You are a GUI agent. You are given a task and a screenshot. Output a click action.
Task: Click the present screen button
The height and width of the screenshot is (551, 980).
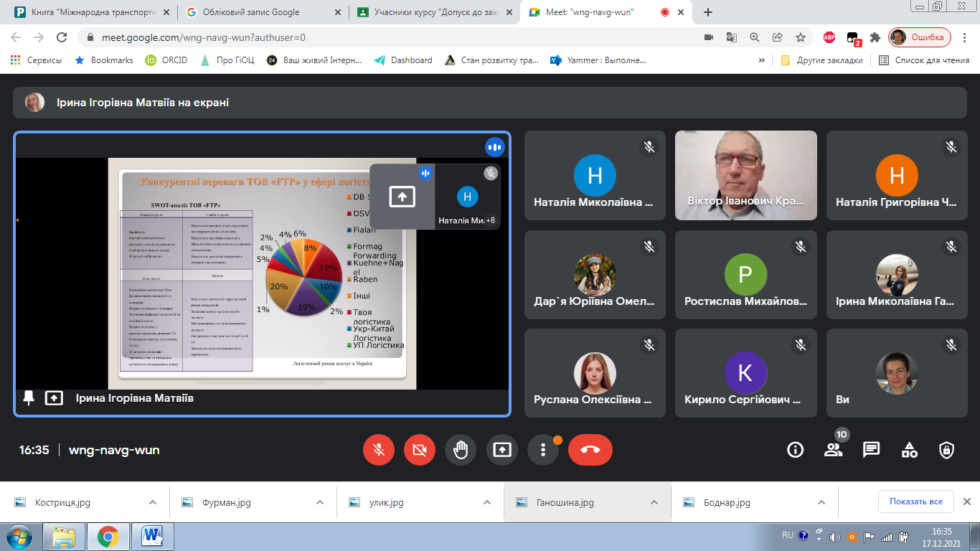pos(501,450)
